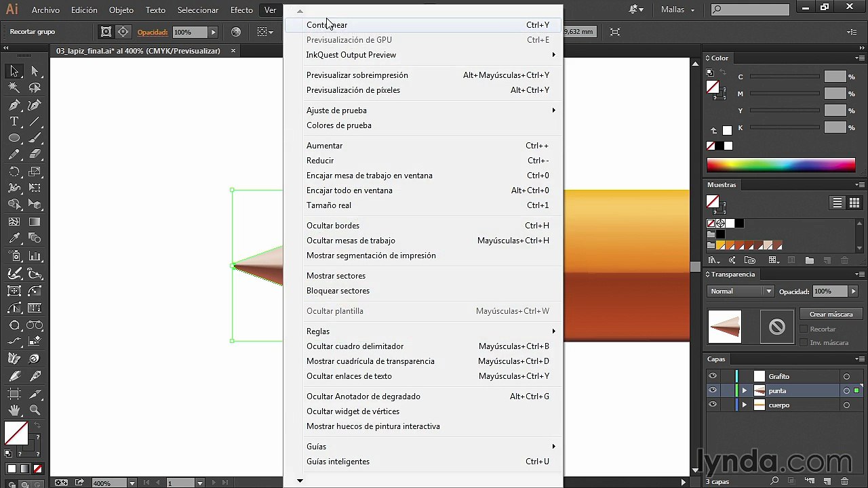This screenshot has width=868, height=488.
Task: Select the Hand tool
Action: 14,410
